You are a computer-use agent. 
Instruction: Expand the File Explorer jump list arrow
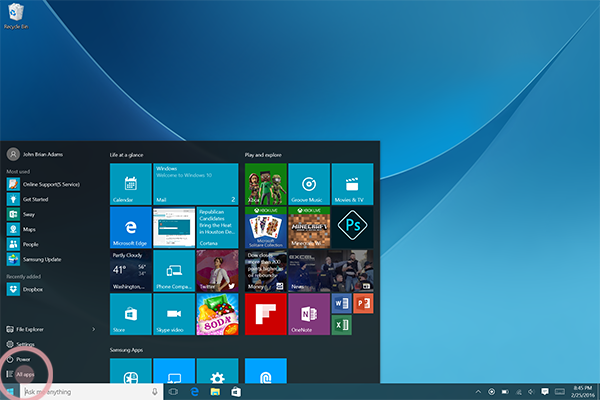93,329
